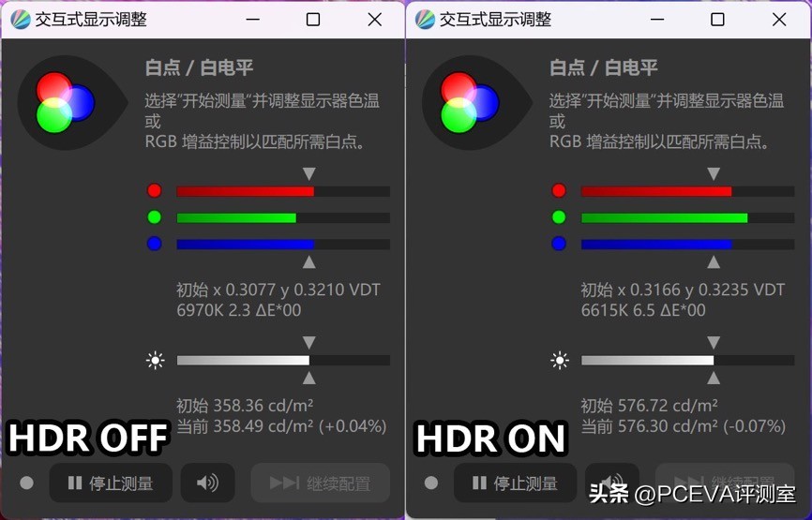Close the left 交互式显示调整 window
The height and width of the screenshot is (520, 812).
coord(375,20)
